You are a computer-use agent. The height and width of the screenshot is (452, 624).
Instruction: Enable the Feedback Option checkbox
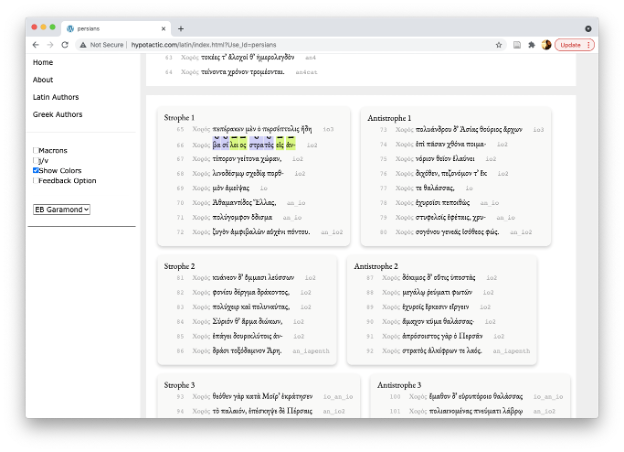[35, 181]
